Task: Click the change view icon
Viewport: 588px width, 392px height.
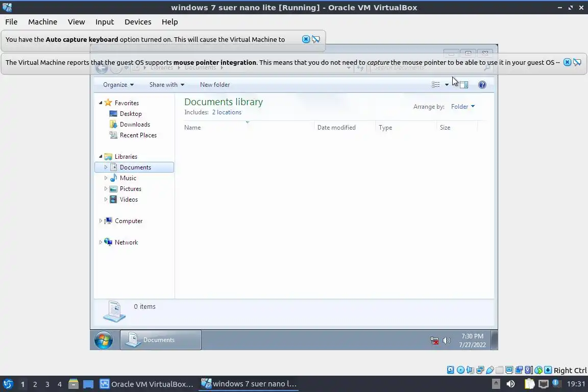Action: [436, 85]
